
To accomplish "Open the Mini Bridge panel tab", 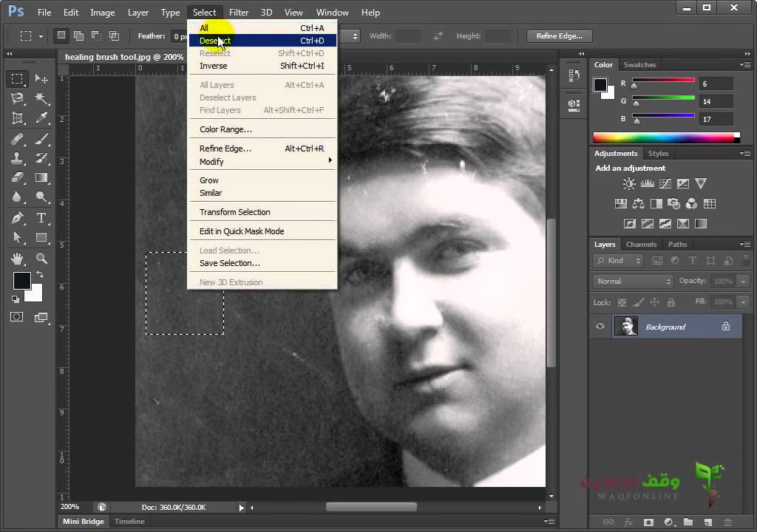I will pos(83,522).
